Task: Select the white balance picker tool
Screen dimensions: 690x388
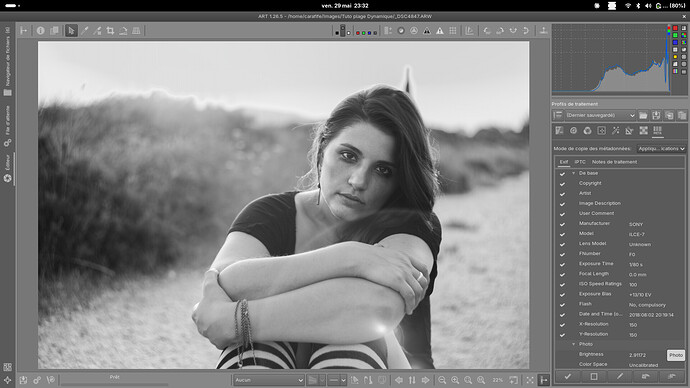Action: pos(84,30)
